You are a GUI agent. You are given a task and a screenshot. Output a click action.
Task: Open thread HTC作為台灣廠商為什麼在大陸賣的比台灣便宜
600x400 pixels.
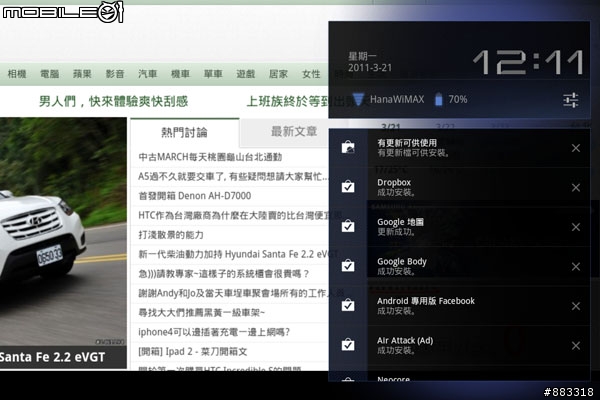pyautogui.click(x=233, y=216)
